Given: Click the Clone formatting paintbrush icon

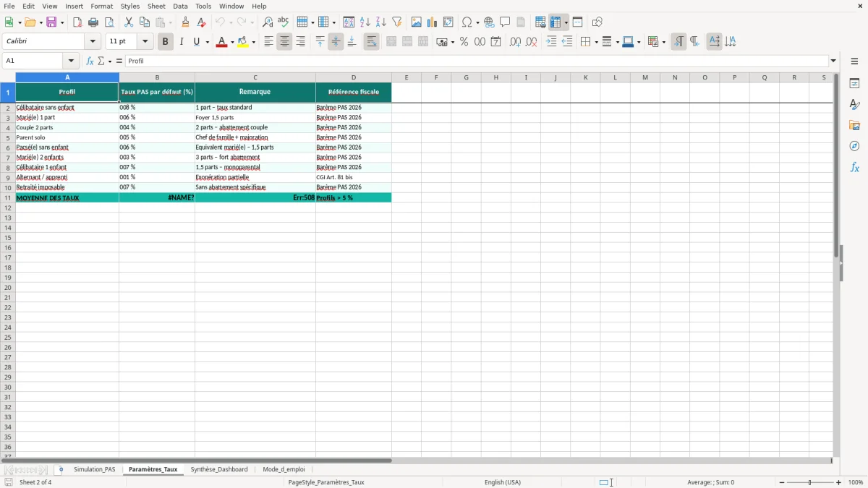Looking at the screenshot, I should click(x=186, y=22).
